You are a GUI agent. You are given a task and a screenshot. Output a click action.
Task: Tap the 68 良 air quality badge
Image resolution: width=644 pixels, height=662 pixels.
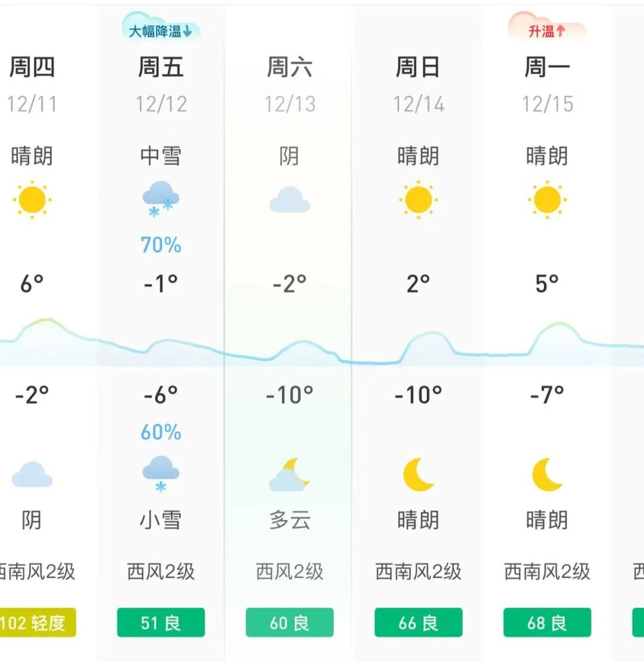coord(547,623)
